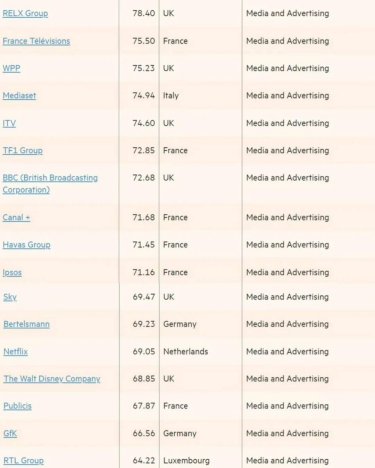375x468 pixels.
Task: Click the Publicis link
Action: click(x=18, y=406)
